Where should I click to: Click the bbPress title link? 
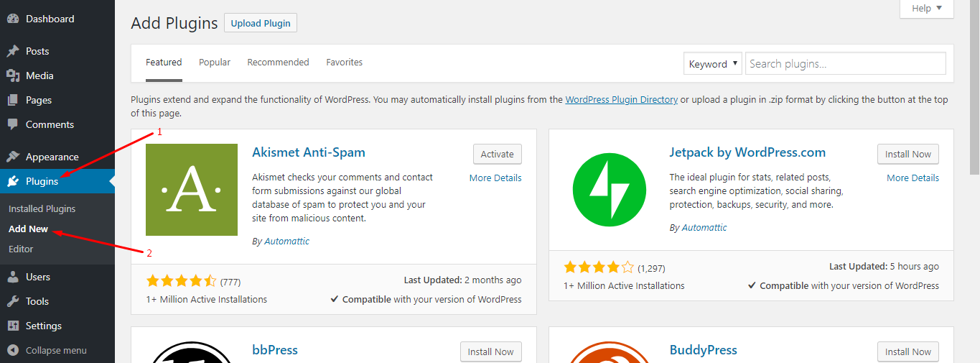tap(275, 350)
